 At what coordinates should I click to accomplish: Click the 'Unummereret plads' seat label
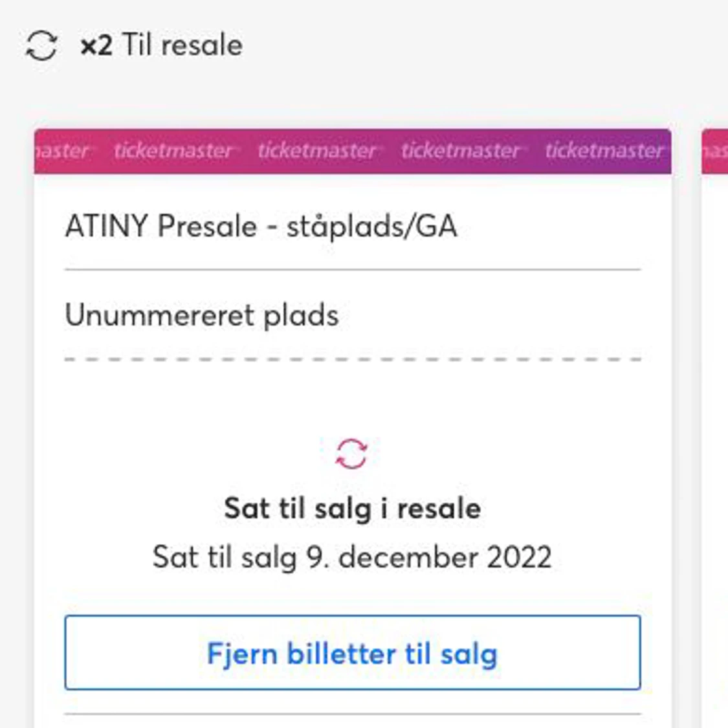(201, 316)
